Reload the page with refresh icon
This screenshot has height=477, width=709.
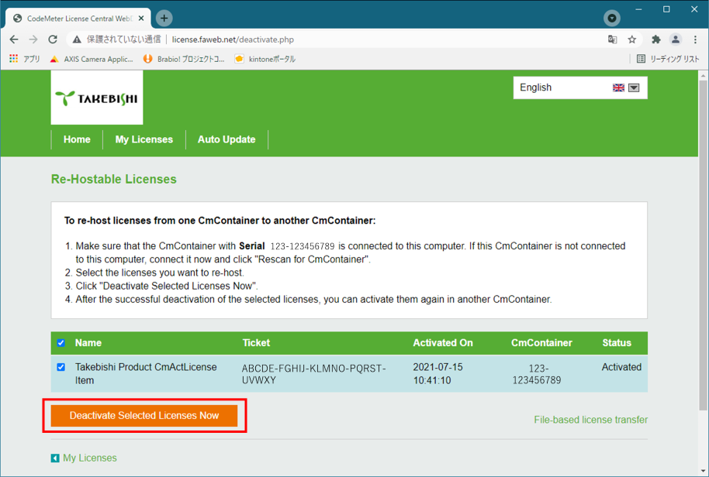point(53,40)
